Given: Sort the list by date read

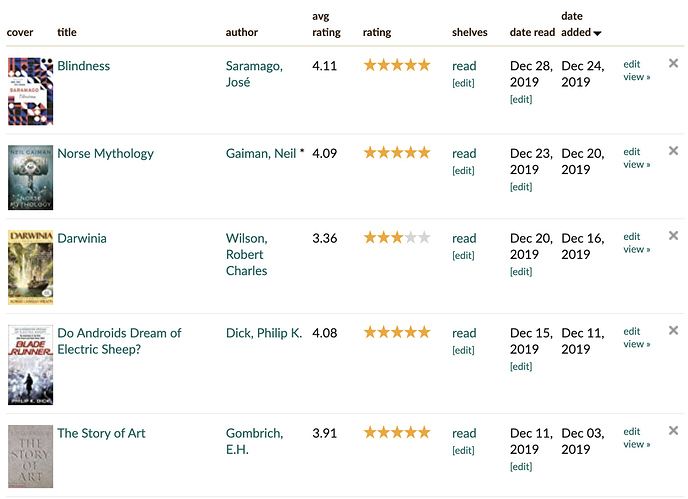Looking at the screenshot, I should 532,33.
